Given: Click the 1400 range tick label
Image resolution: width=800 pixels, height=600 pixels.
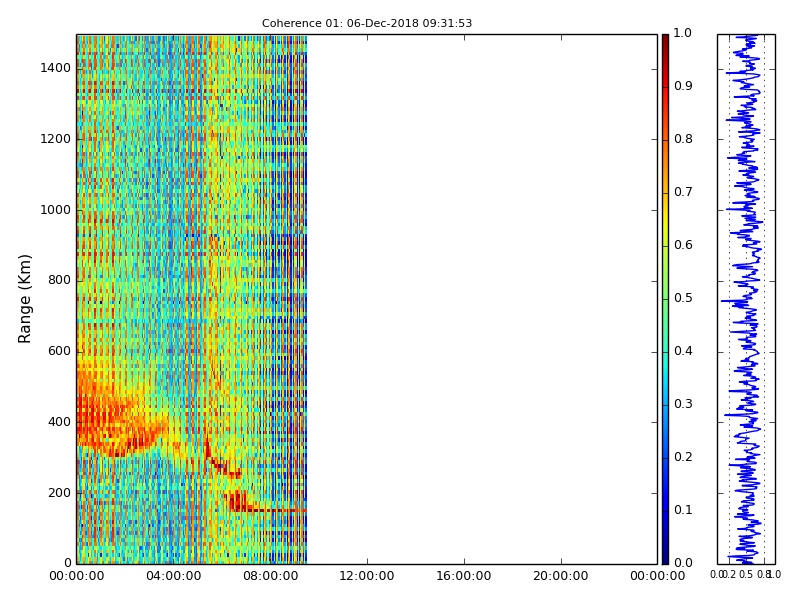Looking at the screenshot, I should 56,68.
